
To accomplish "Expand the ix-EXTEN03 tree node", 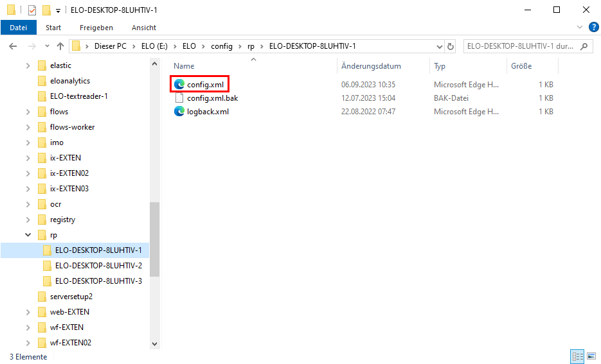I will tap(28, 189).
